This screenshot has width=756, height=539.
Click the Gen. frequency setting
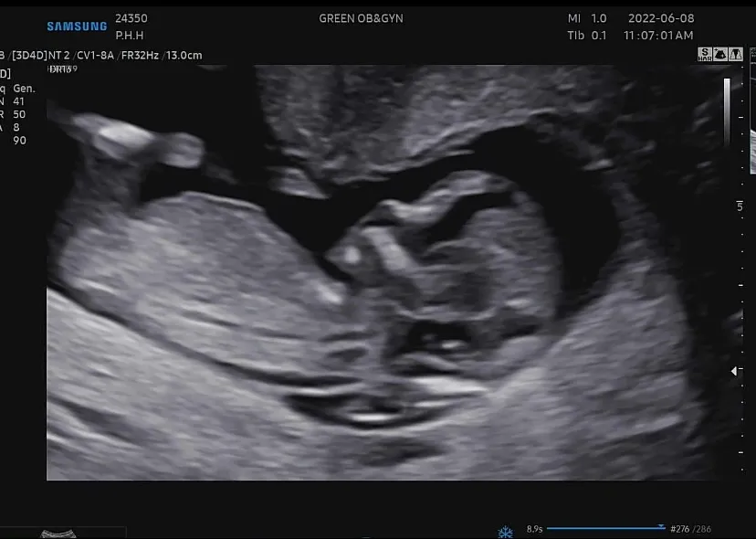coord(24,89)
